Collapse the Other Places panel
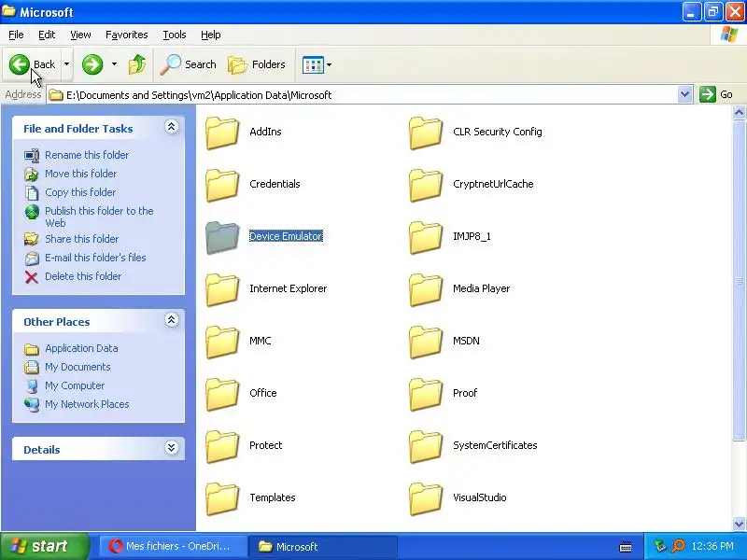Screen dimensions: 747x560 (172, 319)
